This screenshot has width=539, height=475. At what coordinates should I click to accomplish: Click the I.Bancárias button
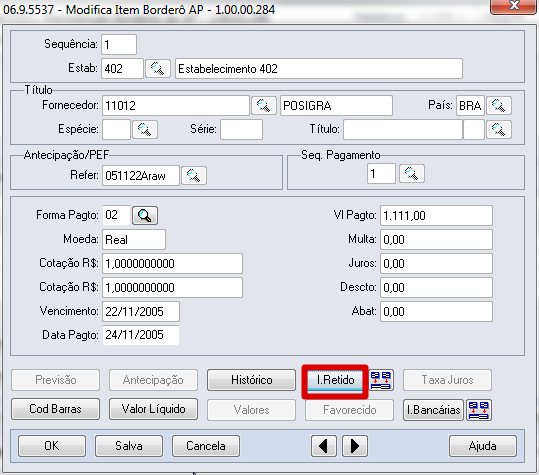433,410
